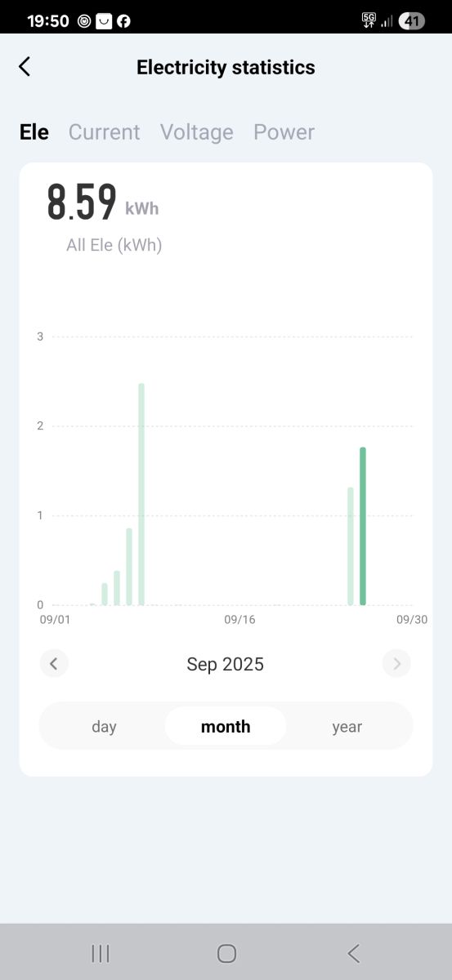Tap battery indicator in status bar
Image resolution: width=452 pixels, height=980 pixels.
[412, 21]
